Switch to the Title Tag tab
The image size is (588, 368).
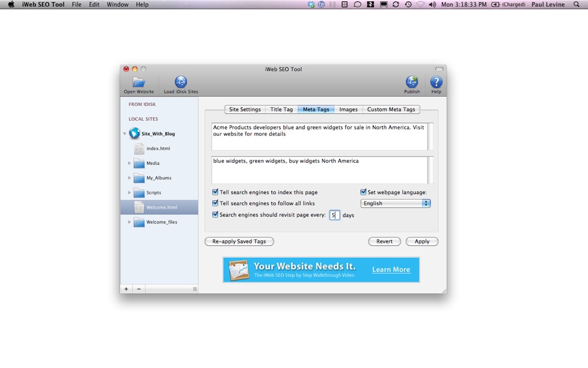click(x=282, y=109)
